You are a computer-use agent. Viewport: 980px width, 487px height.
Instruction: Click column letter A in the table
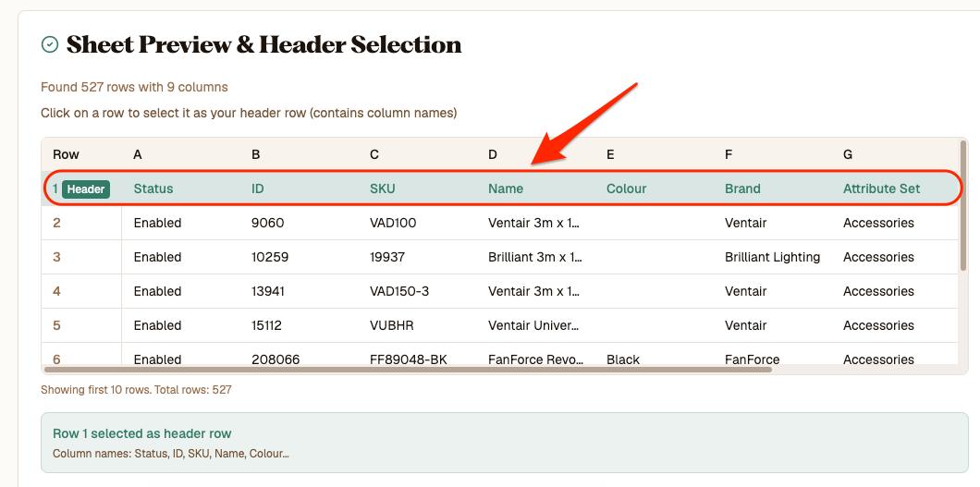(x=138, y=154)
